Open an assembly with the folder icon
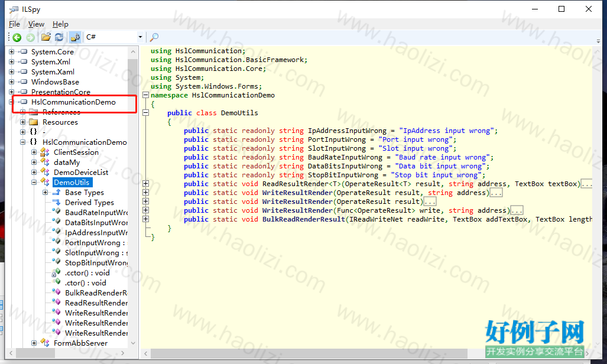607x364 pixels. point(46,37)
